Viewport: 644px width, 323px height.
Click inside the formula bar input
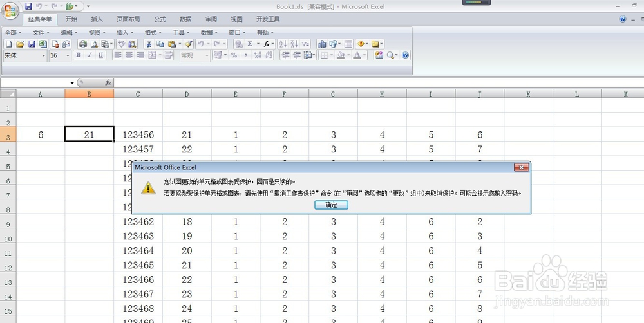pyautogui.click(x=378, y=83)
